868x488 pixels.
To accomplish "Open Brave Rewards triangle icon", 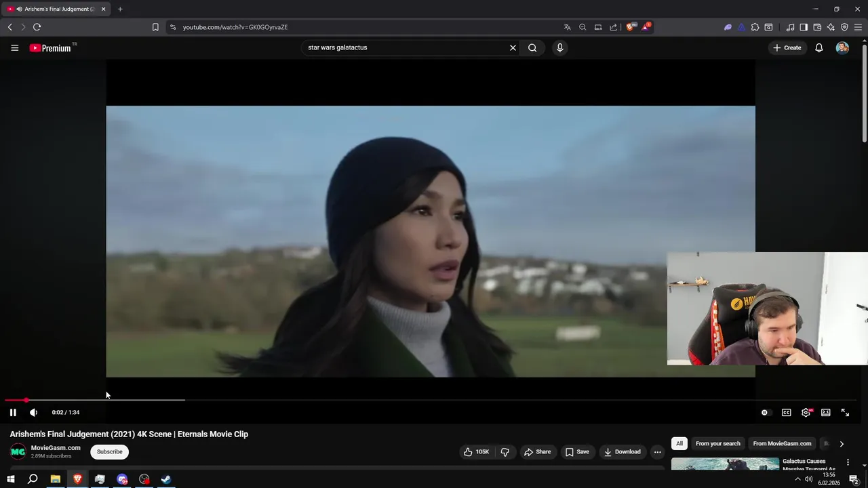I will tap(646, 27).
